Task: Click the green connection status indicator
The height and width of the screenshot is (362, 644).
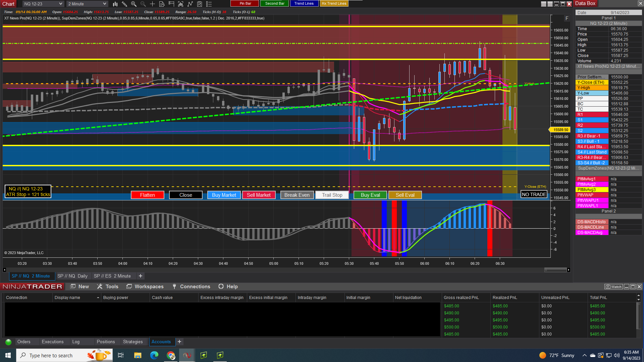Action: [x=8, y=342]
